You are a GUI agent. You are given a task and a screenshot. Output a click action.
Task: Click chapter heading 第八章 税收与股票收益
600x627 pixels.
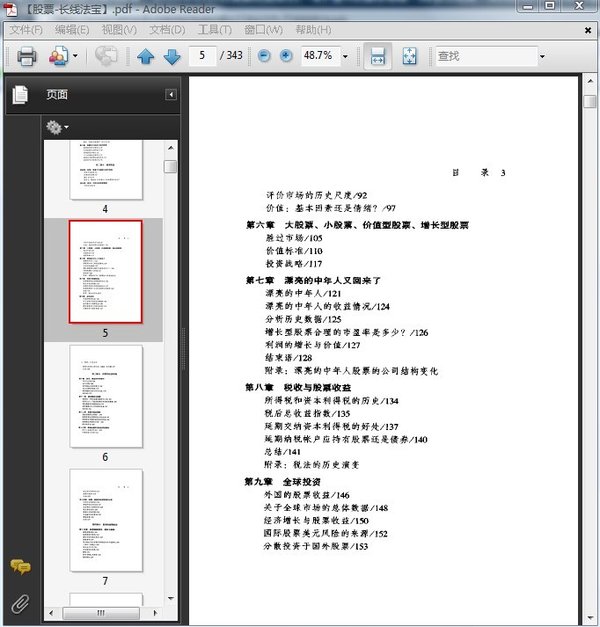(x=298, y=387)
